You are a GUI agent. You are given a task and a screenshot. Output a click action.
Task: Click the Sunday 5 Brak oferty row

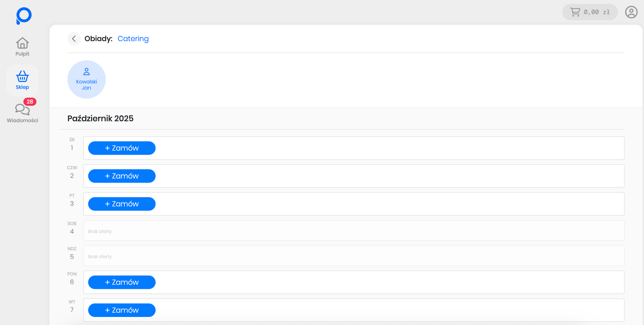354,256
